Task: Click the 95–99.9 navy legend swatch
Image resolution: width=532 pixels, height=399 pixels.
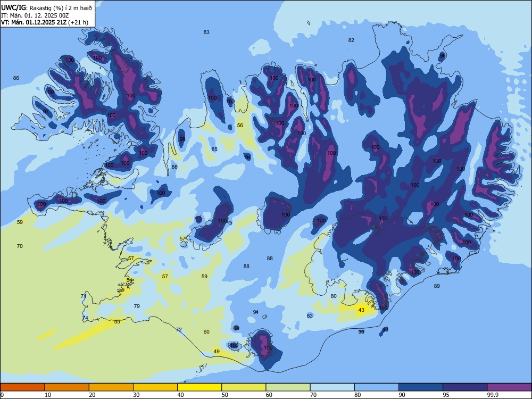Action: point(465,387)
